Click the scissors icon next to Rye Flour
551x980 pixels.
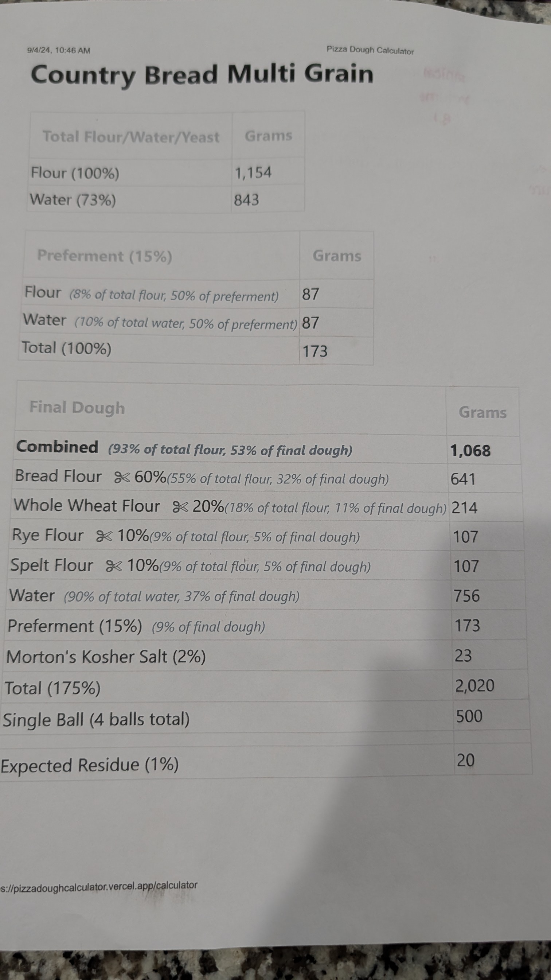pos(104,536)
